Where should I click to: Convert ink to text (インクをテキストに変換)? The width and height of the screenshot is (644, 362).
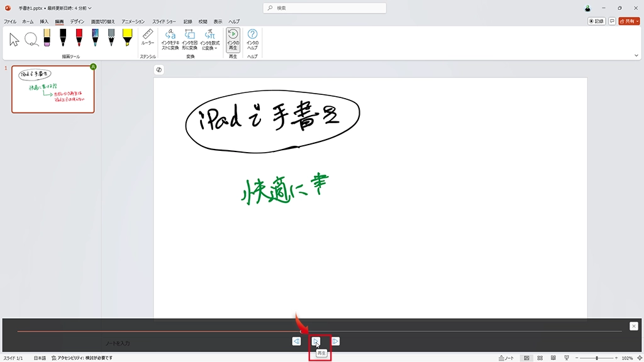(170, 40)
